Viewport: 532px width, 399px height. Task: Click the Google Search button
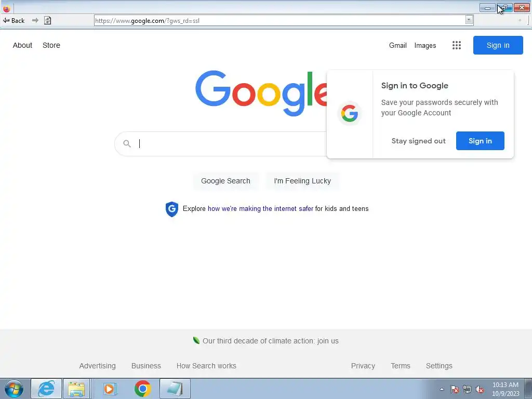point(225,181)
